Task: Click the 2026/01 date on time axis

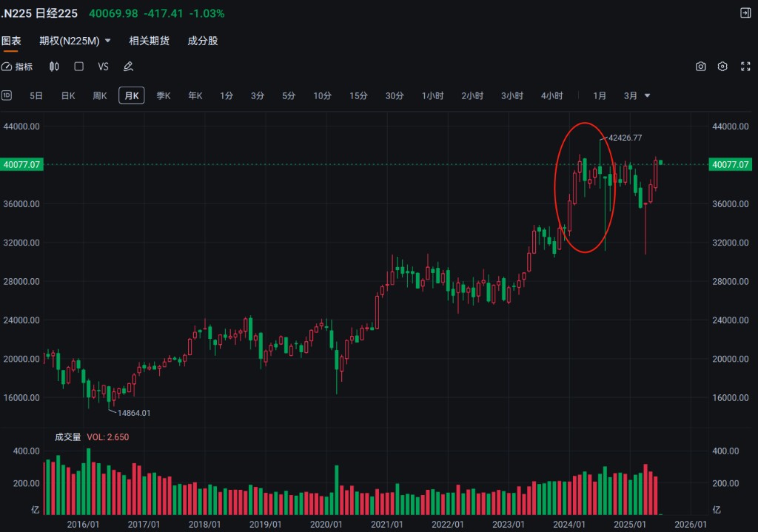Action: point(691,525)
